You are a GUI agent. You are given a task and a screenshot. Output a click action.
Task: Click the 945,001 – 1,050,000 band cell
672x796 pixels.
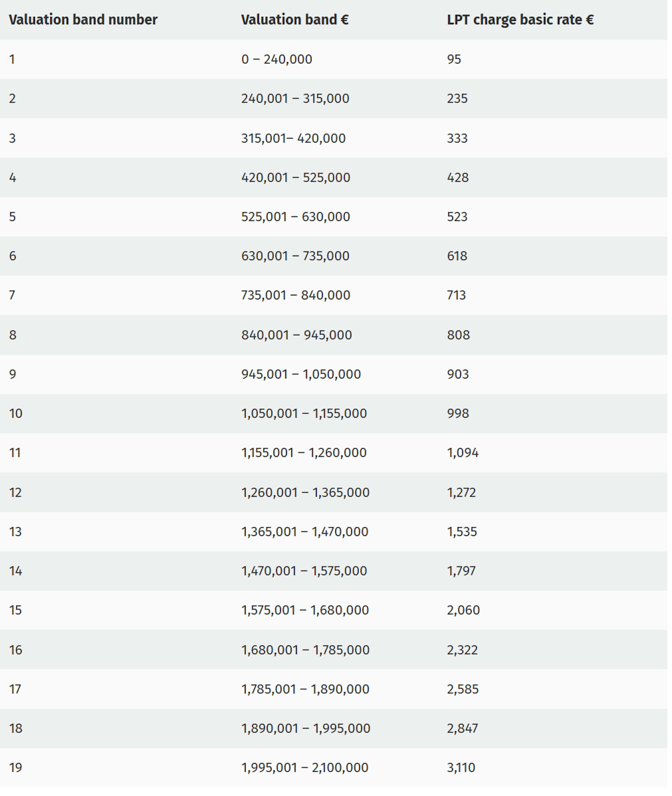pyautogui.click(x=301, y=374)
